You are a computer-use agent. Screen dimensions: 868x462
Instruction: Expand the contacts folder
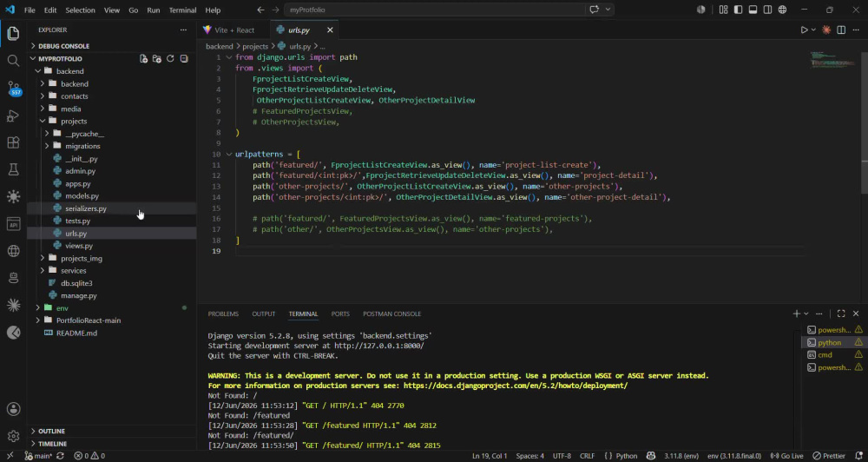[74, 96]
